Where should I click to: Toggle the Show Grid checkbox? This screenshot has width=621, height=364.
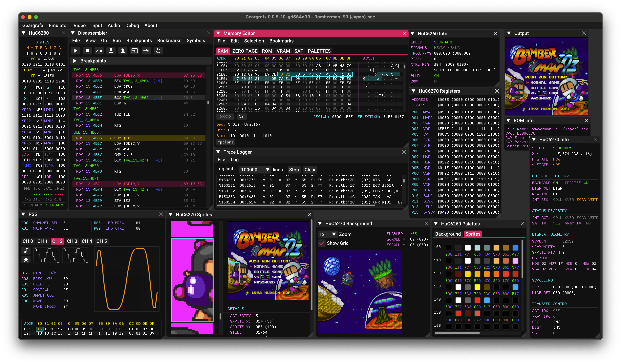point(322,243)
